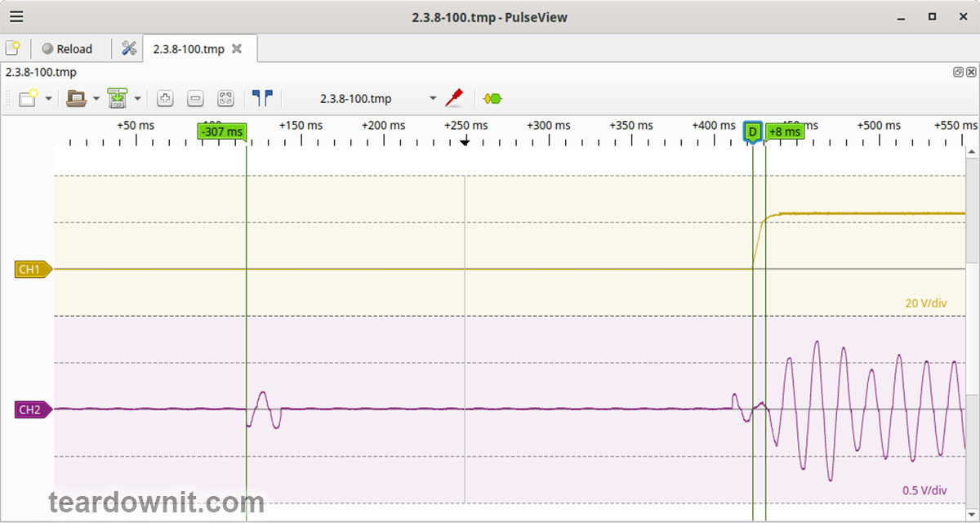Add a protocol decoder
This screenshot has width=980, height=523.
click(x=492, y=98)
